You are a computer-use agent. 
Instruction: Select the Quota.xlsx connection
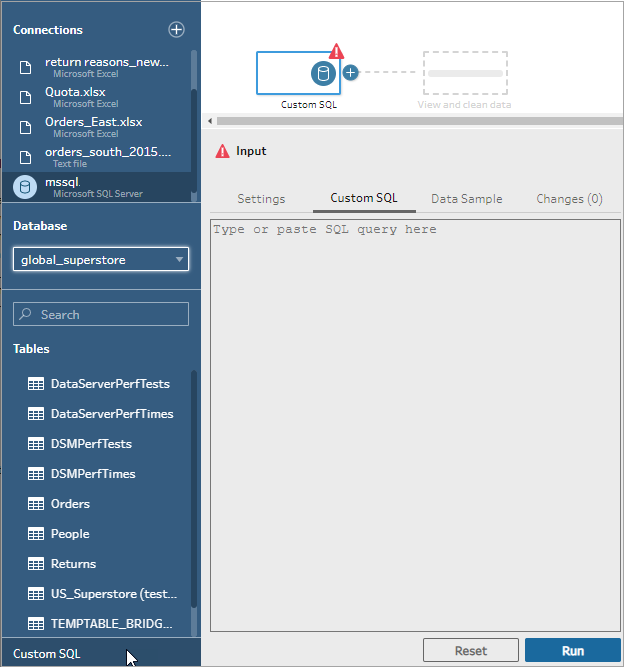click(97, 97)
